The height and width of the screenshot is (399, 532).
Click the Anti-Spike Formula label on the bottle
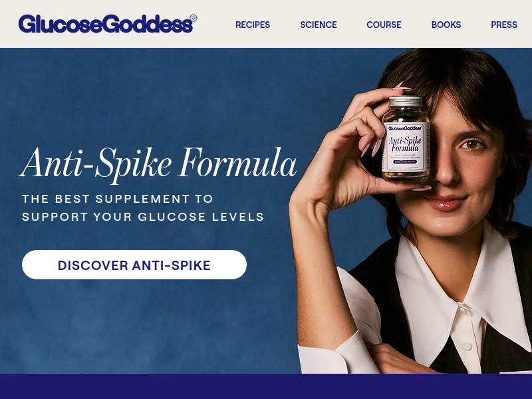tap(404, 144)
